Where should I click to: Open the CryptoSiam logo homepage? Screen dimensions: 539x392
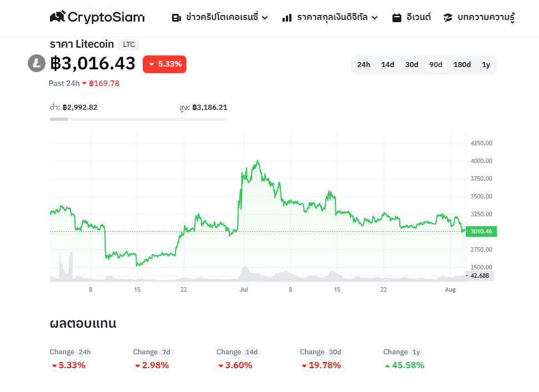[x=97, y=17]
